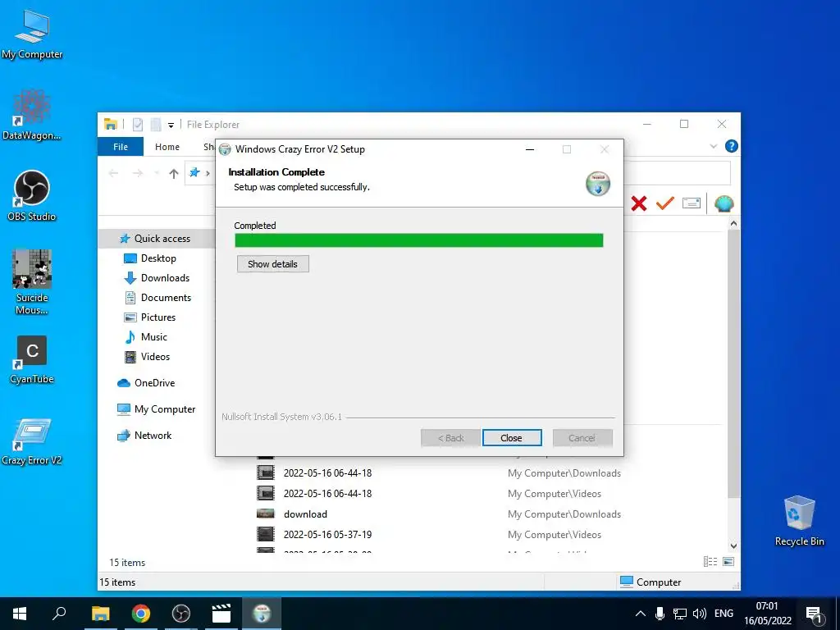Launch OBS Studio from desktop
This screenshot has width=840, height=630.
(x=32, y=195)
